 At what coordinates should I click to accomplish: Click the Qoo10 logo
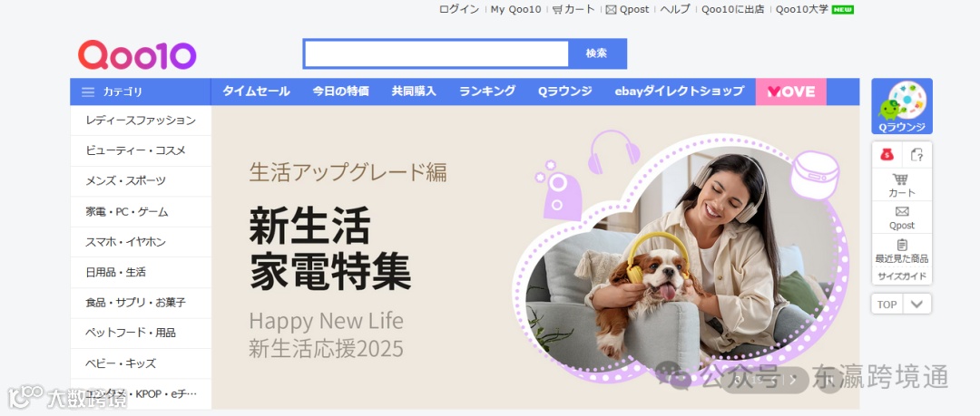(x=137, y=55)
